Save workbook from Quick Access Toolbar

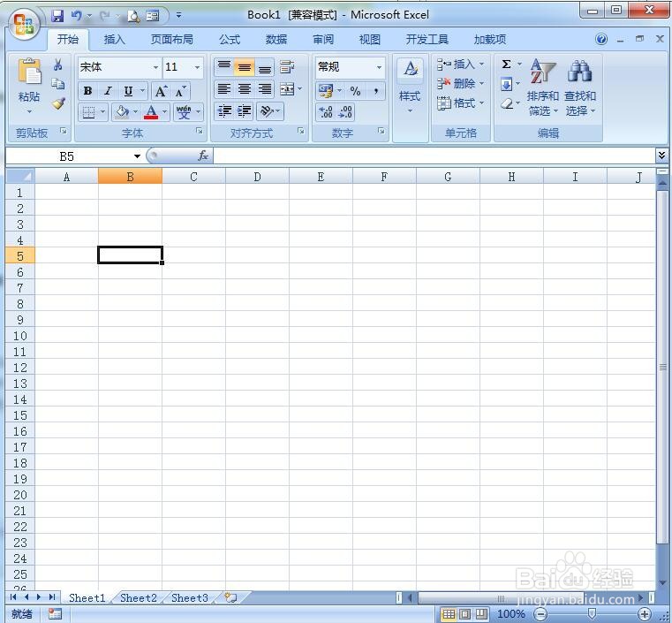(57, 16)
